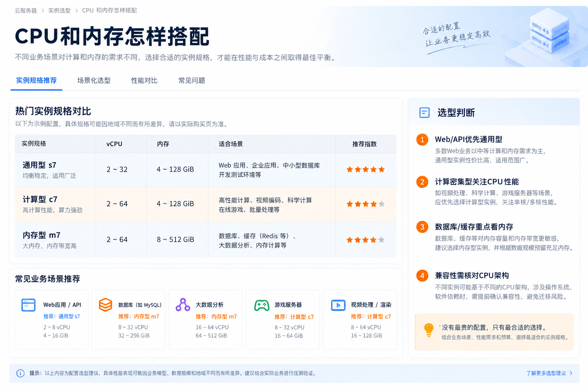Switch to the 实例规格推荐 tab
Screen dimensions: 588x392
[36, 80]
